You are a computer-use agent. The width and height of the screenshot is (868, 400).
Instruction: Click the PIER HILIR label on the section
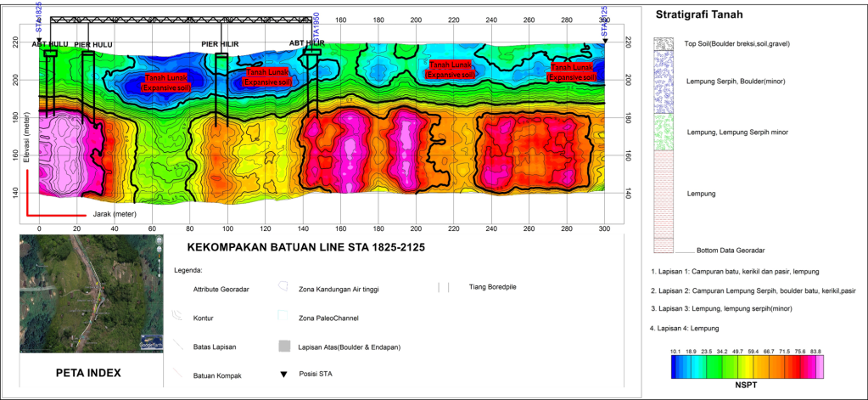point(220,43)
